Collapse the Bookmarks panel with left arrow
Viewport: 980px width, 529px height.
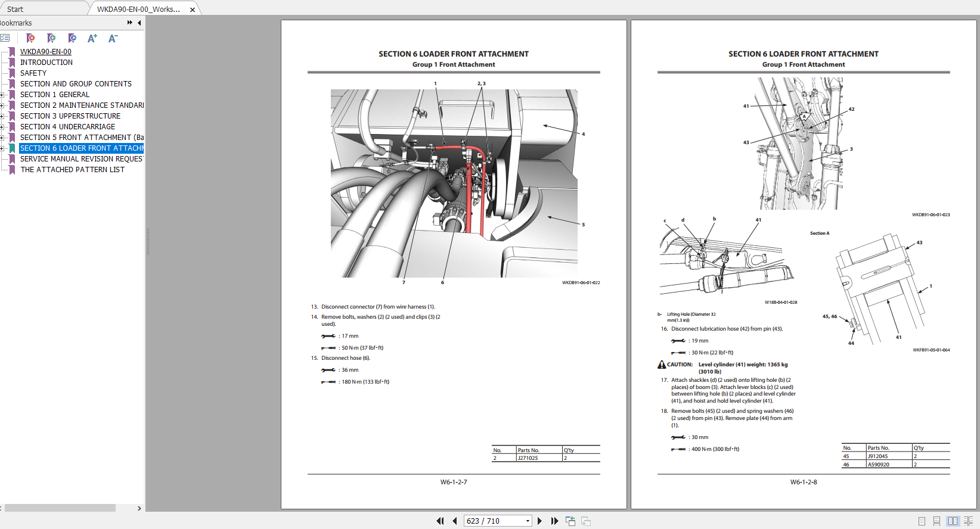click(139, 23)
